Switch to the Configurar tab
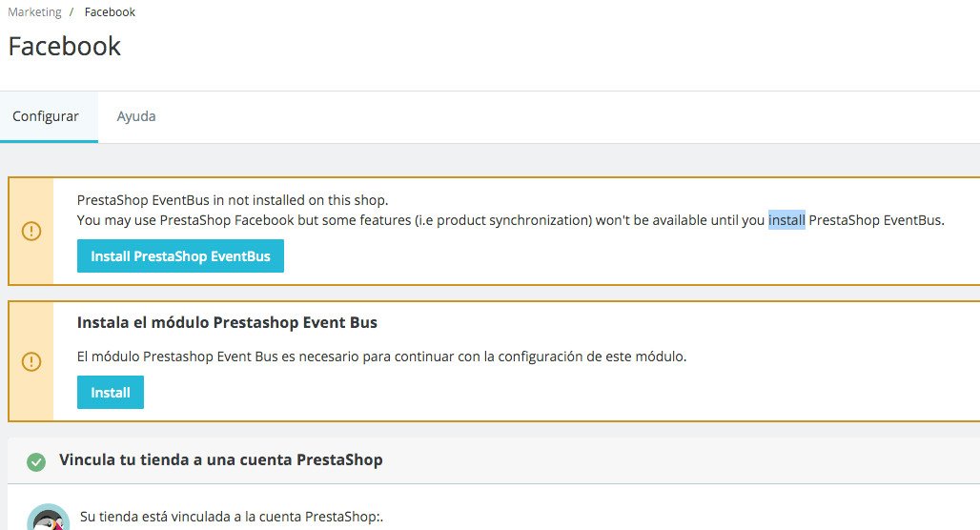 [46, 116]
